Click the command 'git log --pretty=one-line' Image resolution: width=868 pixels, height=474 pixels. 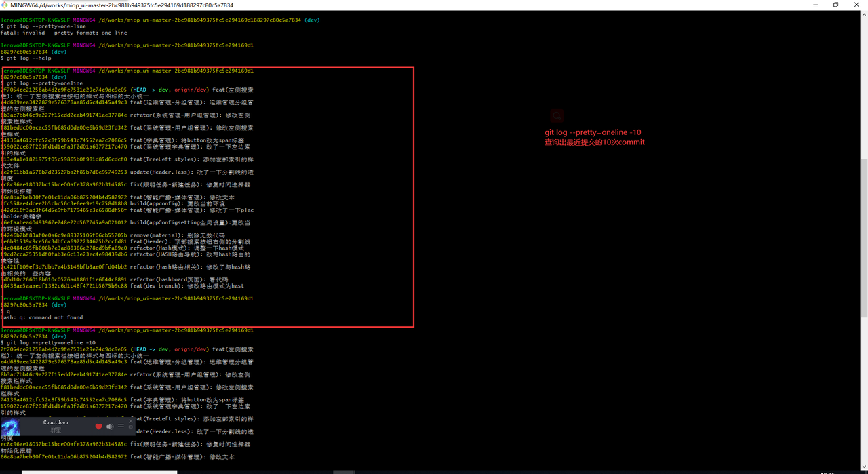tap(47, 26)
